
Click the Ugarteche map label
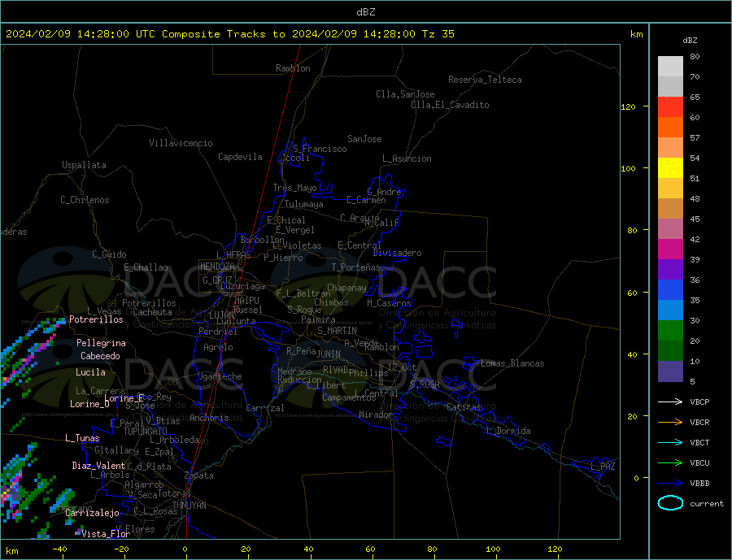click(220, 376)
